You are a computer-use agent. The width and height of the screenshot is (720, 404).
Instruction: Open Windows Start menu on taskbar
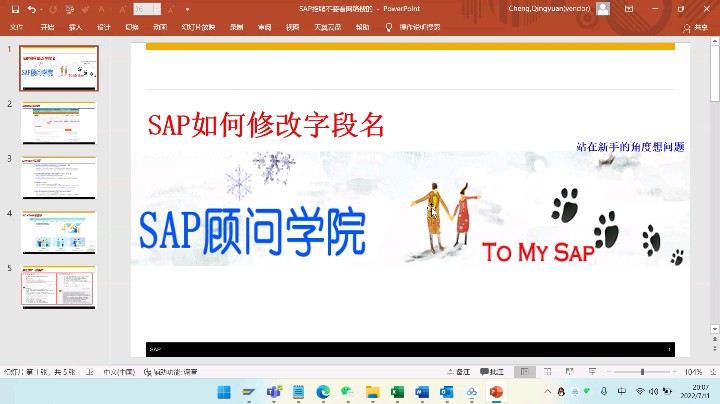coord(224,392)
